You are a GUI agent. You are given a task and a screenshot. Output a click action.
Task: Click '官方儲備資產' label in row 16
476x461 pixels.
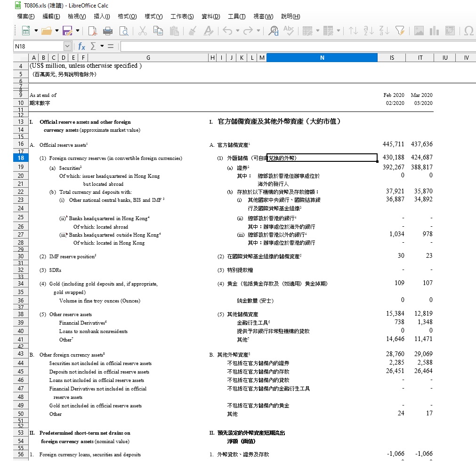(234, 145)
